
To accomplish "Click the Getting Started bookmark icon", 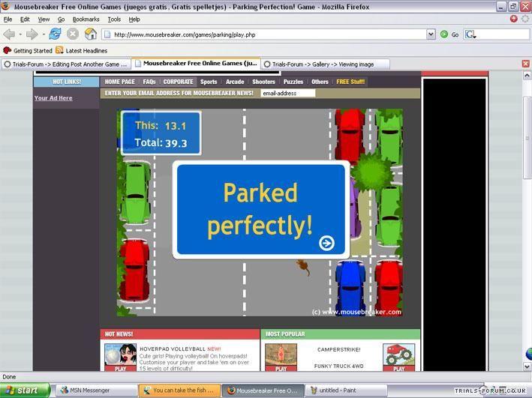I will (7, 50).
